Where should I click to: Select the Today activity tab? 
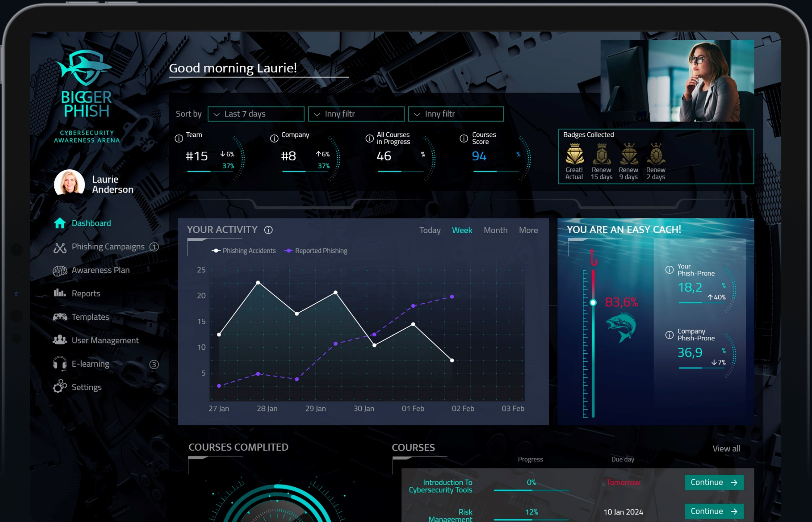click(x=430, y=230)
